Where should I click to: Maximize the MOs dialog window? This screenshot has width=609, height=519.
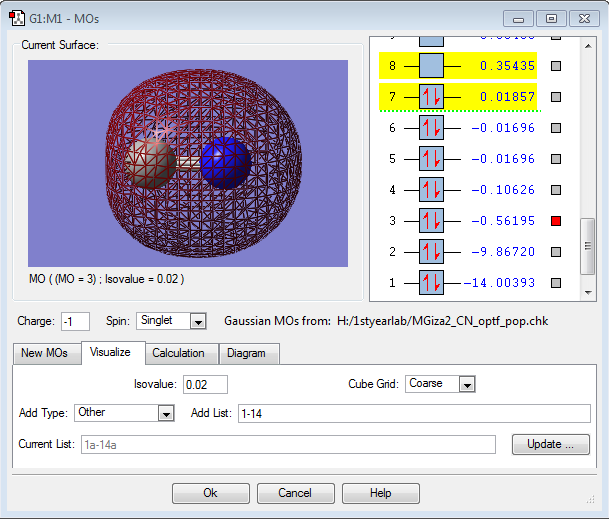tap(551, 19)
